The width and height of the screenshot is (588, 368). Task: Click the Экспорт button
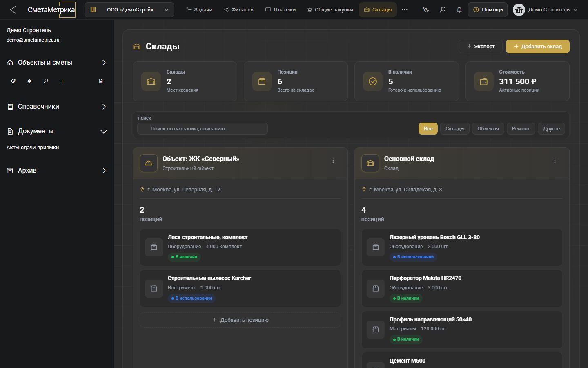click(x=481, y=47)
